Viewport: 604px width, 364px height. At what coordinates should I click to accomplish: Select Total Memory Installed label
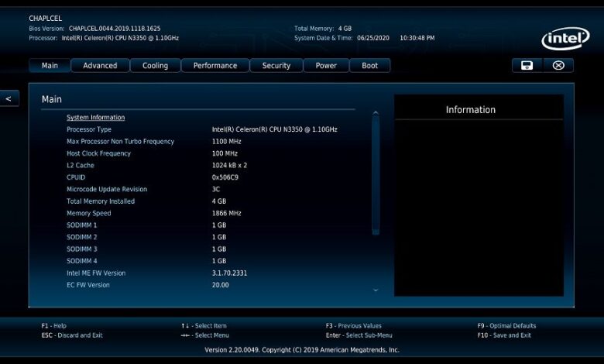tap(101, 201)
